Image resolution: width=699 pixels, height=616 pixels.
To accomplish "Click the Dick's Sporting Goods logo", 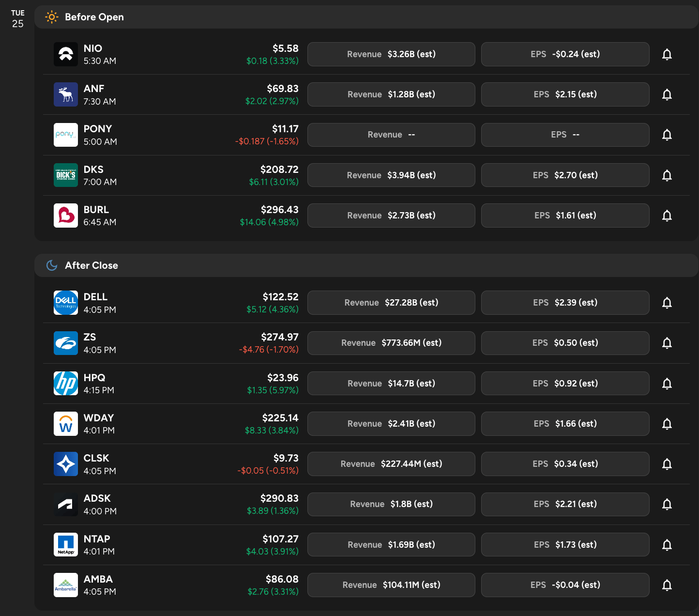I will pyautogui.click(x=66, y=175).
